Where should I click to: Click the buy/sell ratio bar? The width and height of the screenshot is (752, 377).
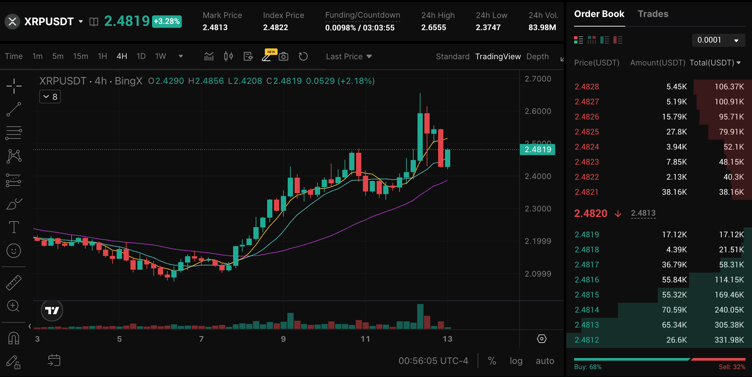tap(659, 359)
